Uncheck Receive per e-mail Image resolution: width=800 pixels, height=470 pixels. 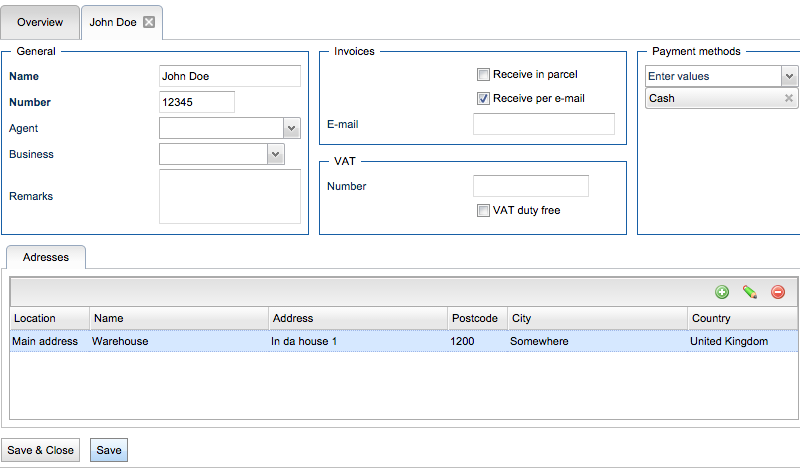coord(483,98)
